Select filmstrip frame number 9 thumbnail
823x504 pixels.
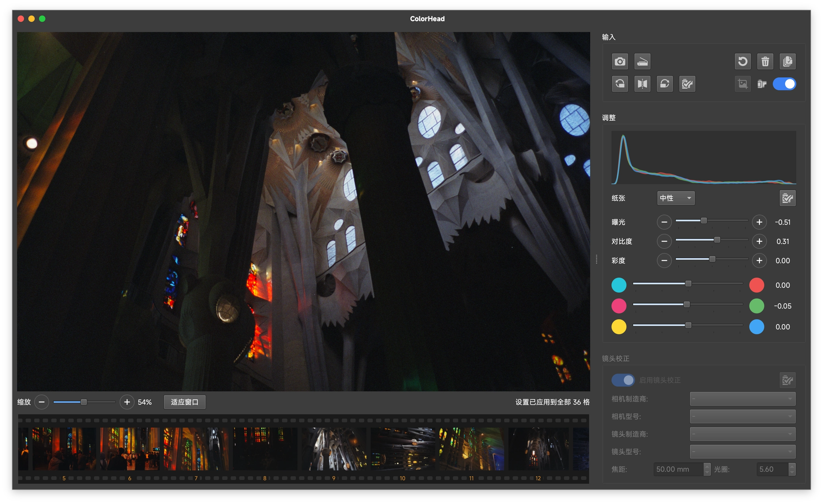point(334,449)
